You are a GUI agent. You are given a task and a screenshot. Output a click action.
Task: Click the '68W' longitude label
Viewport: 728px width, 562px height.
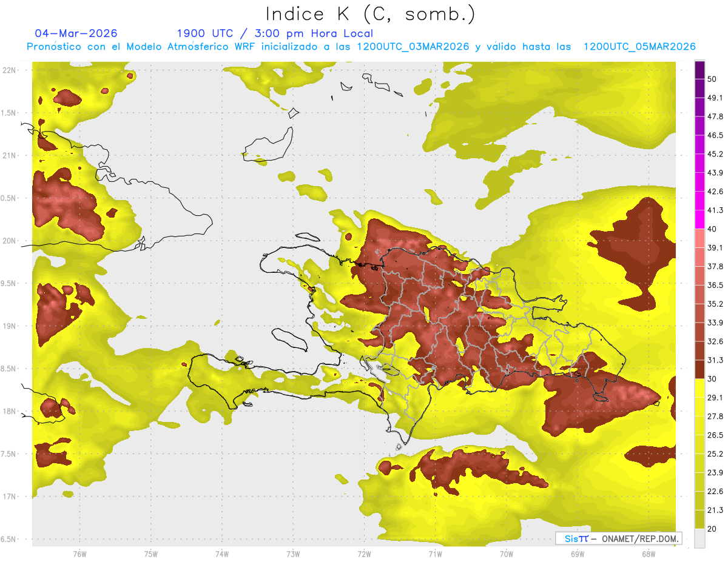[649, 554]
